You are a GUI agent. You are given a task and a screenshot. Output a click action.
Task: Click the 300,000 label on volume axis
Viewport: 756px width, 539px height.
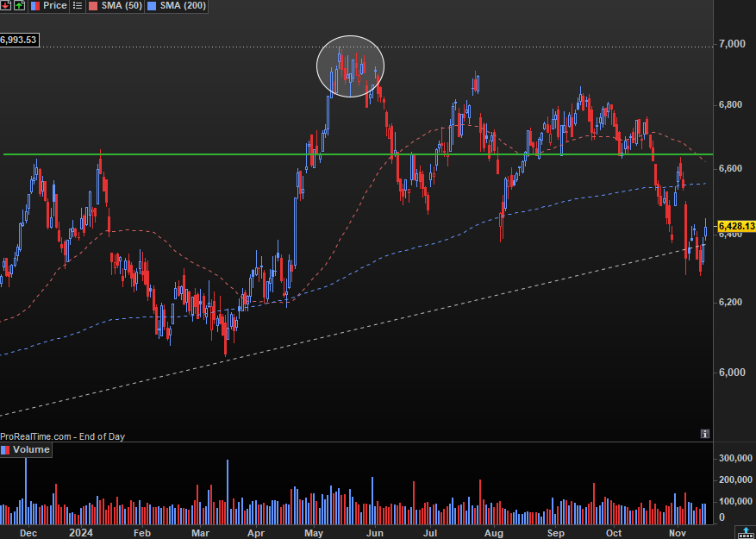click(x=735, y=458)
